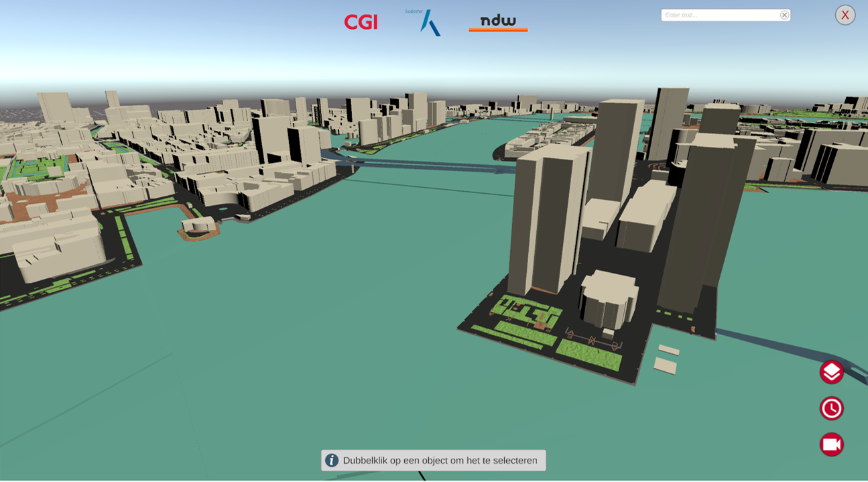Click the info icon in the hint banner
The width and height of the screenshot is (868, 482).
[x=332, y=461]
